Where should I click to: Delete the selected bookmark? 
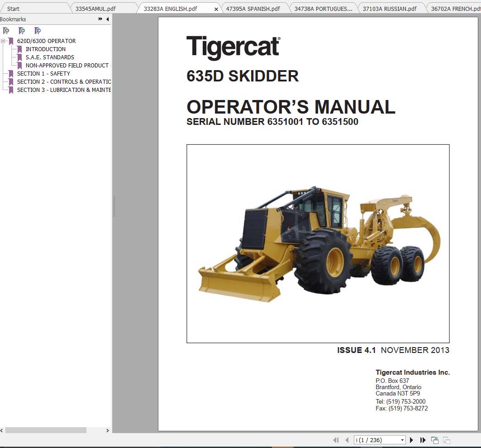[6, 31]
